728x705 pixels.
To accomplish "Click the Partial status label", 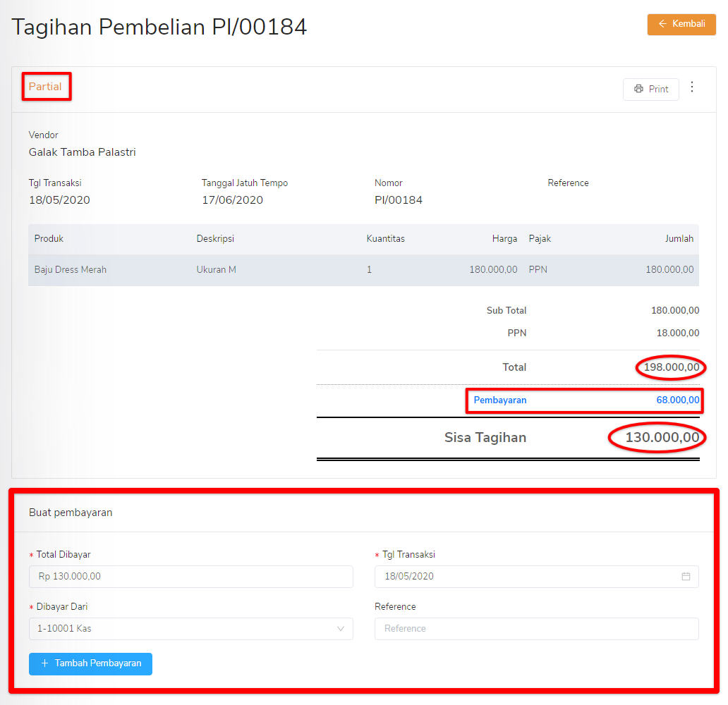I will [x=44, y=85].
